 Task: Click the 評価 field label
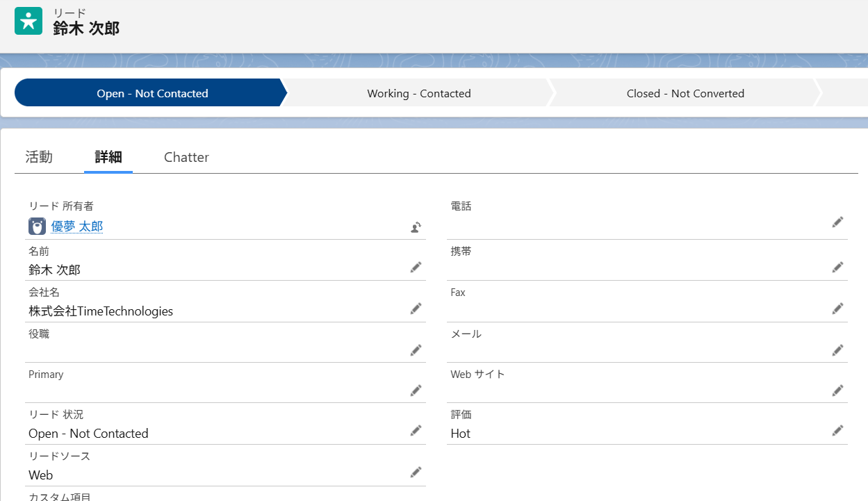[461, 414]
